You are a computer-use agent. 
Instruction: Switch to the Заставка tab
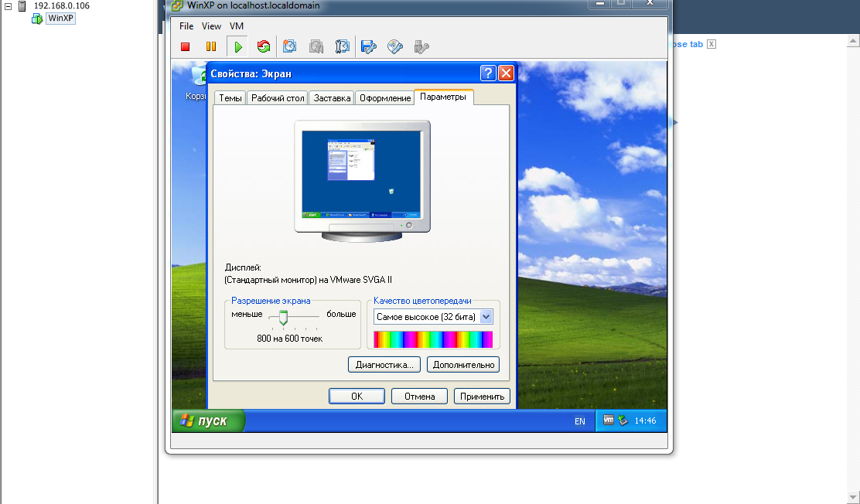click(332, 97)
